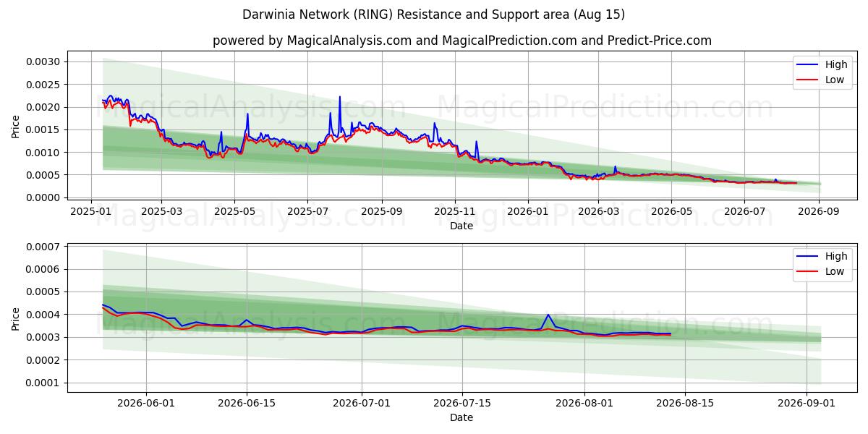The image size is (868, 434).
Task: Click the 2026-09-01 date tick label
Action: click(807, 404)
